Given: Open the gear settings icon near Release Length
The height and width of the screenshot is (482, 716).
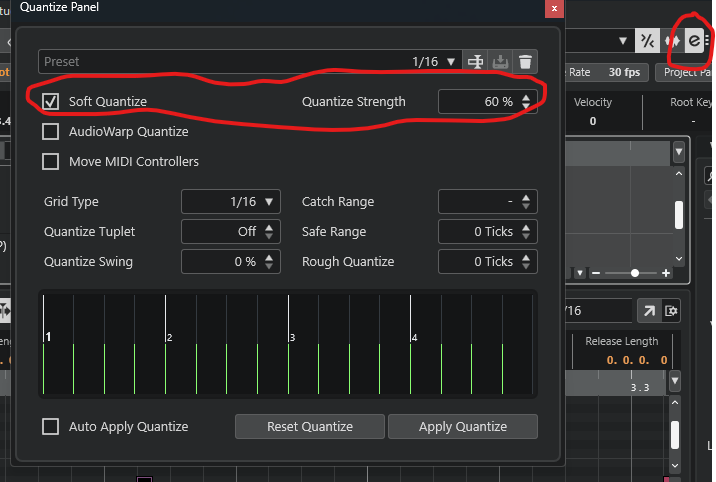Looking at the screenshot, I should [x=672, y=311].
